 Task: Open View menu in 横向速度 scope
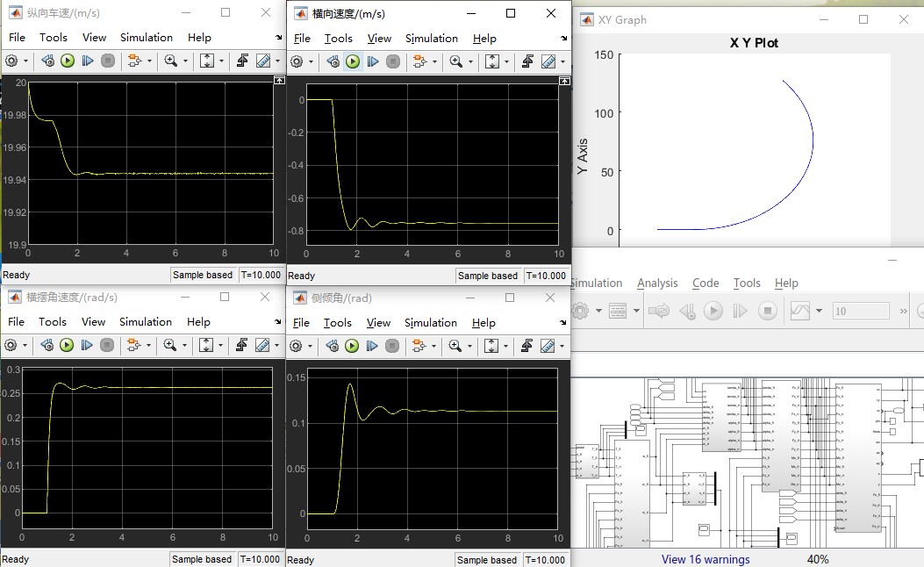tap(379, 39)
